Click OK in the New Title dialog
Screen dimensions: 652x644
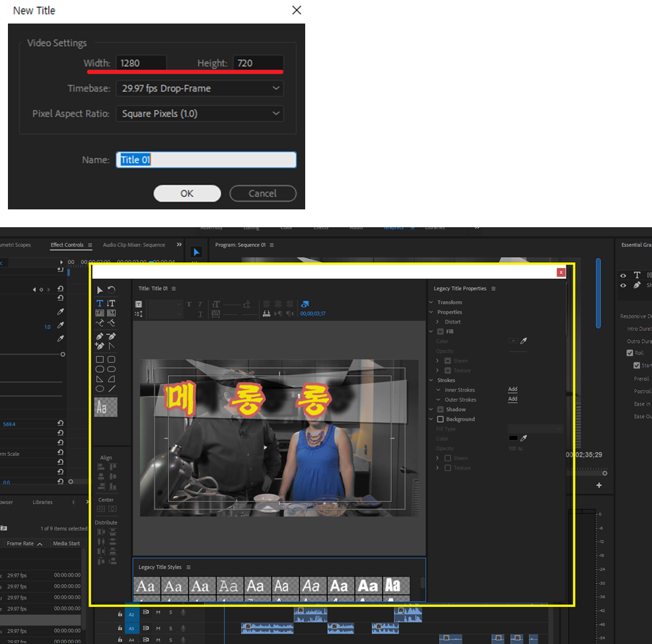coord(187,194)
